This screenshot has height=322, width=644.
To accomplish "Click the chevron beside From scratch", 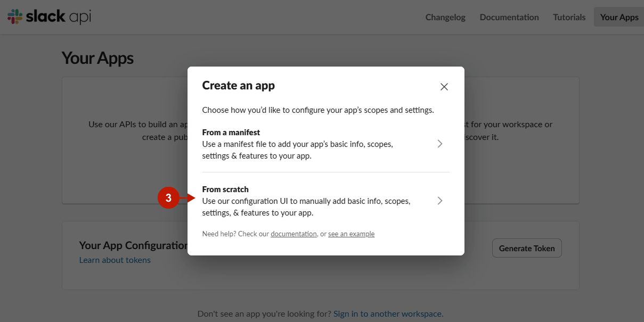I will tap(440, 201).
